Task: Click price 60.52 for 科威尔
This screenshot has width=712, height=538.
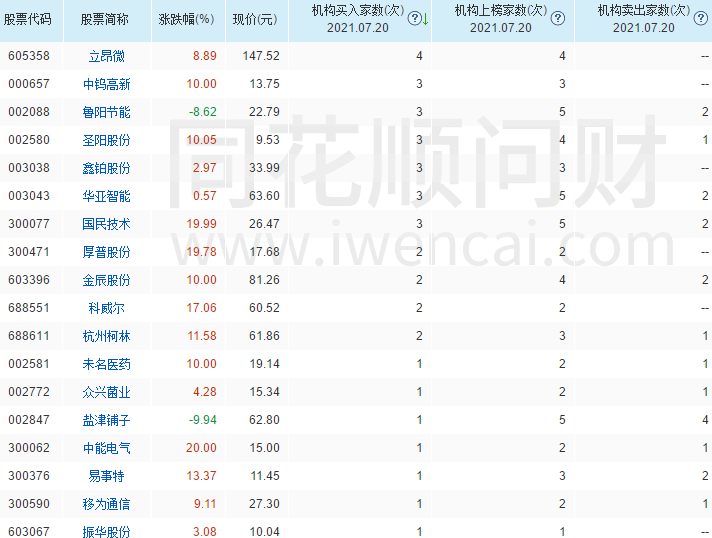Action: click(264, 308)
